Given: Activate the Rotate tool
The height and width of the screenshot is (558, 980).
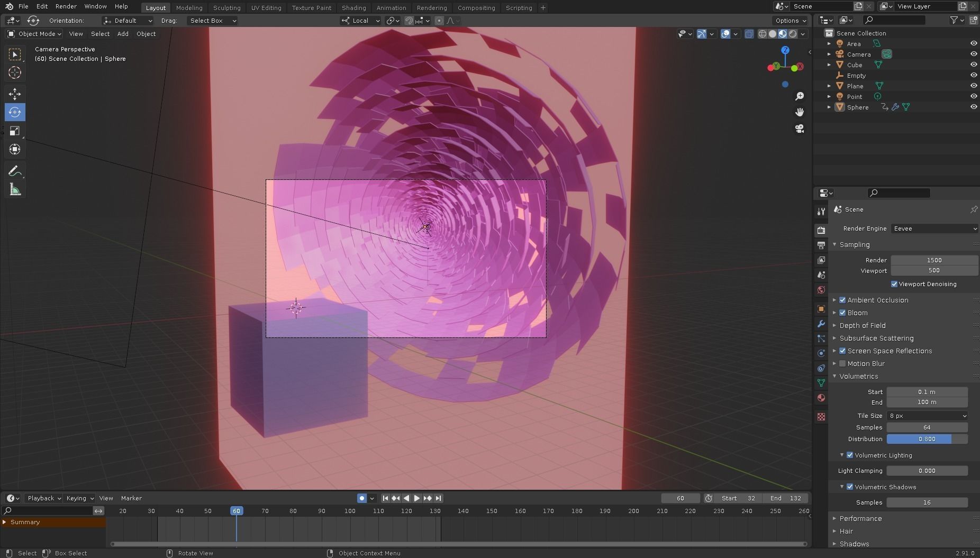Looking at the screenshot, I should (x=15, y=112).
